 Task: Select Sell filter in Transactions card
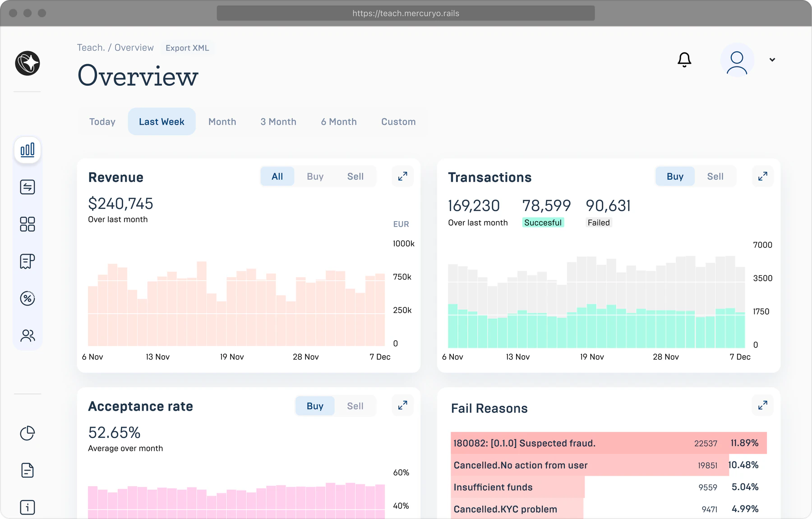coord(715,176)
